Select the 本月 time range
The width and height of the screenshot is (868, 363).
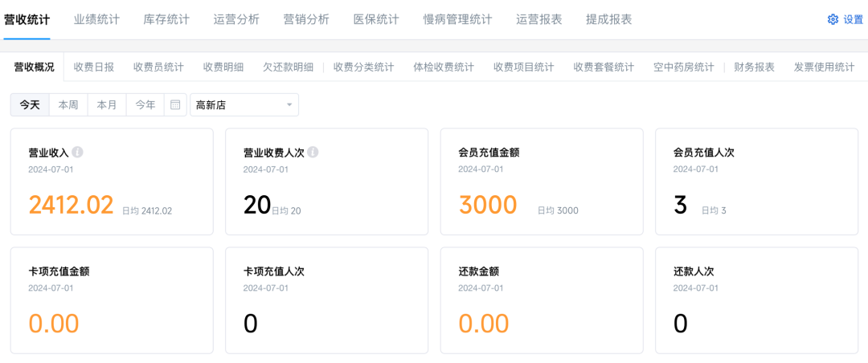coord(107,104)
